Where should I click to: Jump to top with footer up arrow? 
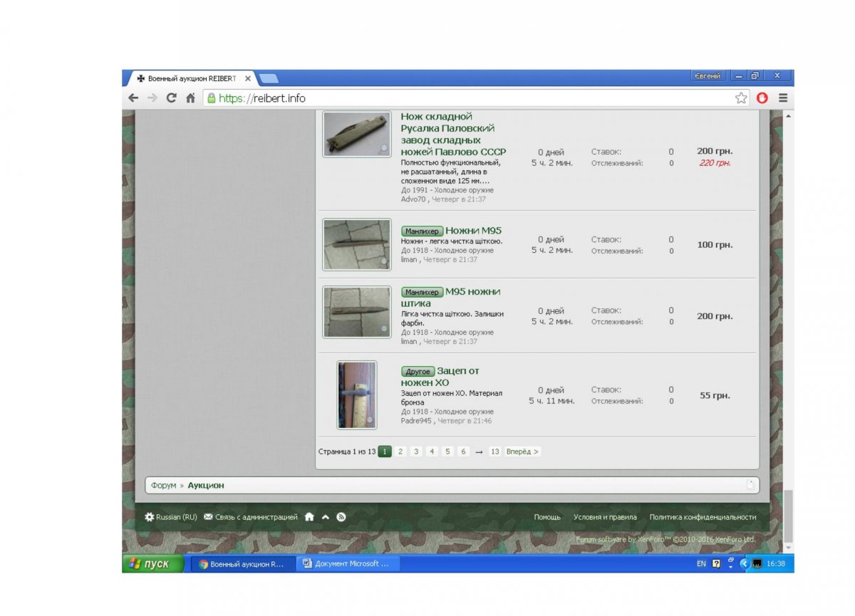pyautogui.click(x=325, y=517)
